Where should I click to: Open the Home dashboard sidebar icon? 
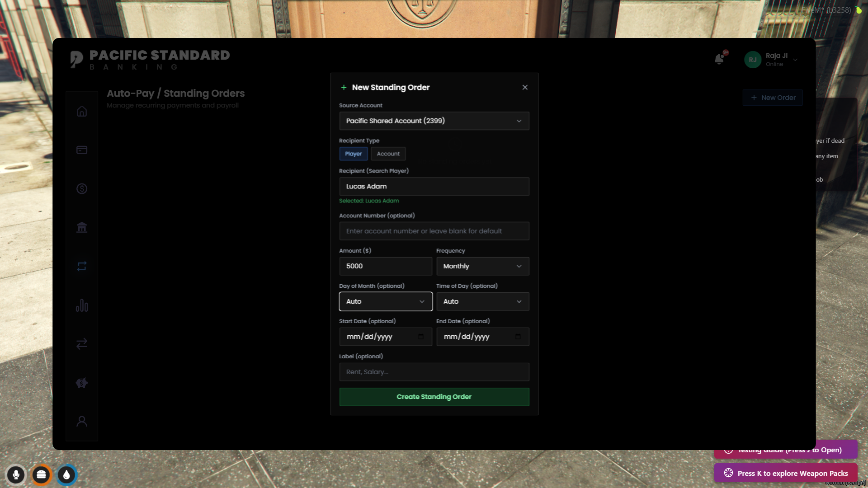click(82, 111)
